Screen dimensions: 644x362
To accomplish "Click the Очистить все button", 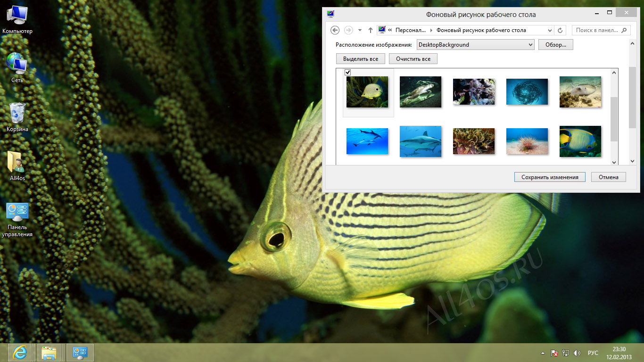I will click(413, 59).
